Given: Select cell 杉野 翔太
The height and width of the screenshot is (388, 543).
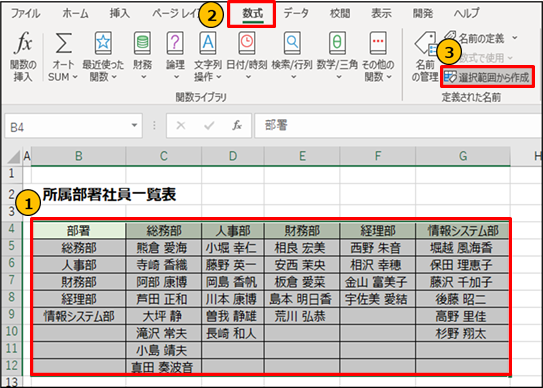Looking at the screenshot, I should [463, 333].
